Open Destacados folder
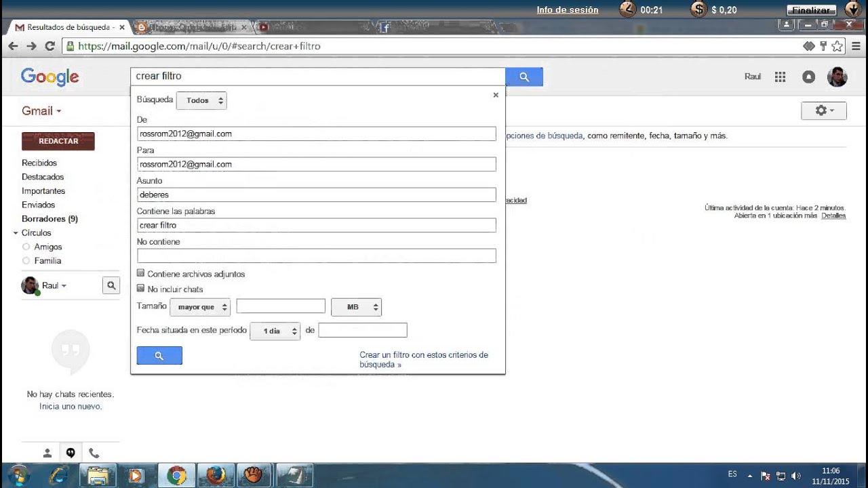Viewport: 868px width, 488px height. click(x=43, y=177)
